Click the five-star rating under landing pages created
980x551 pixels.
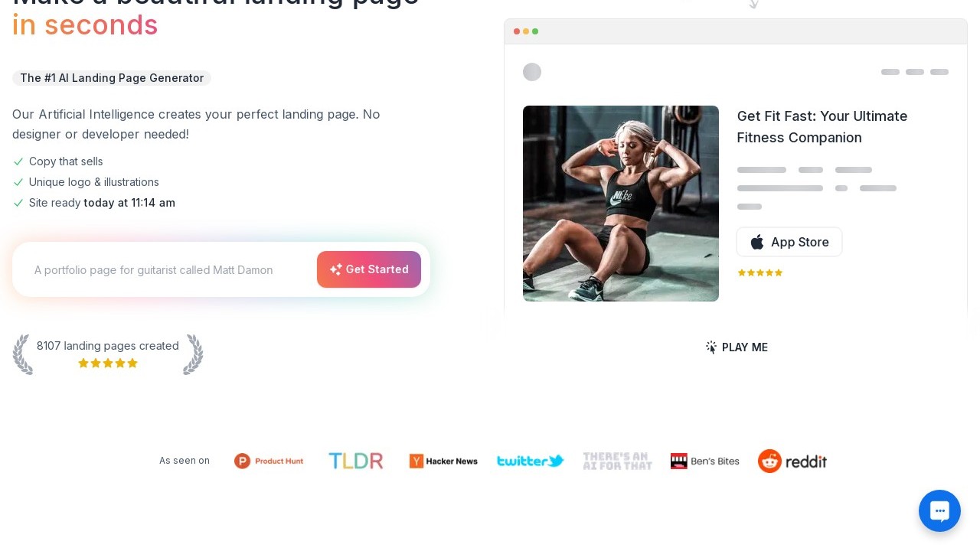tap(108, 364)
